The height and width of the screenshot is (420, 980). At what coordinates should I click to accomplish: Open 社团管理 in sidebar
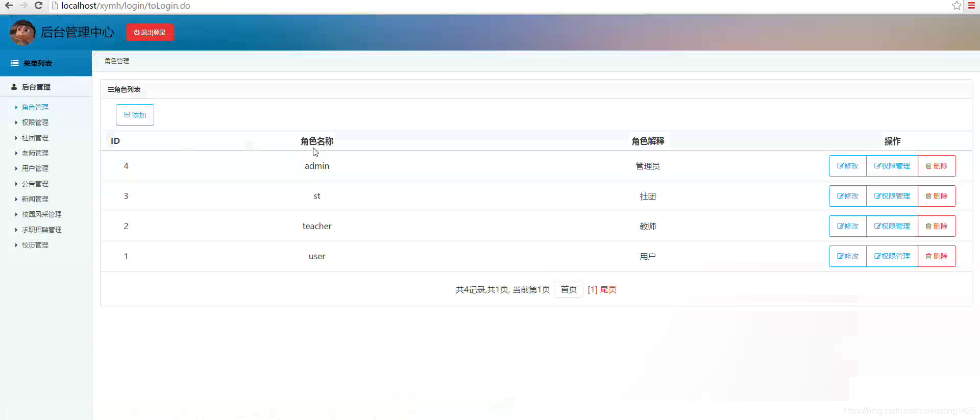click(35, 138)
